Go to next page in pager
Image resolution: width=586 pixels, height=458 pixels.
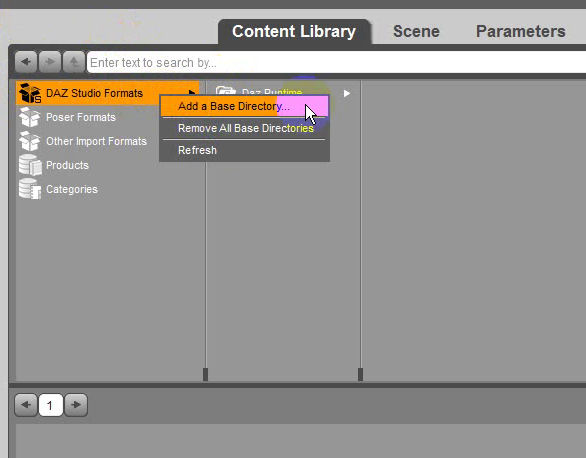76,405
